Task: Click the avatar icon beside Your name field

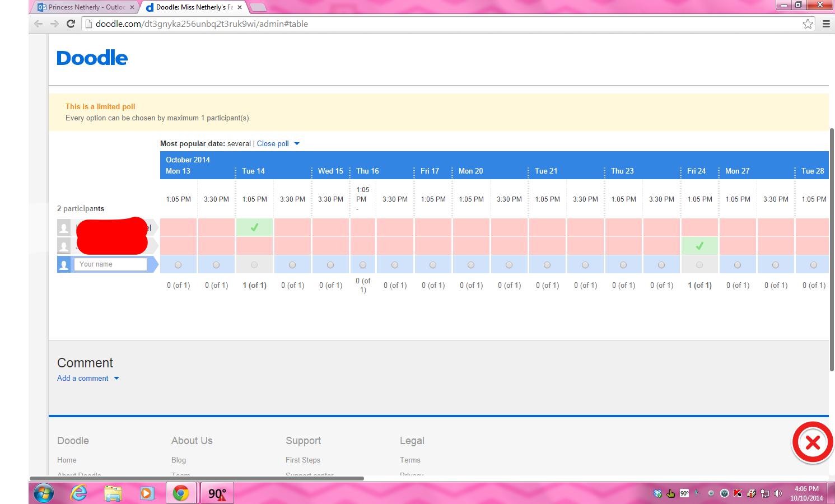Action: [64, 264]
